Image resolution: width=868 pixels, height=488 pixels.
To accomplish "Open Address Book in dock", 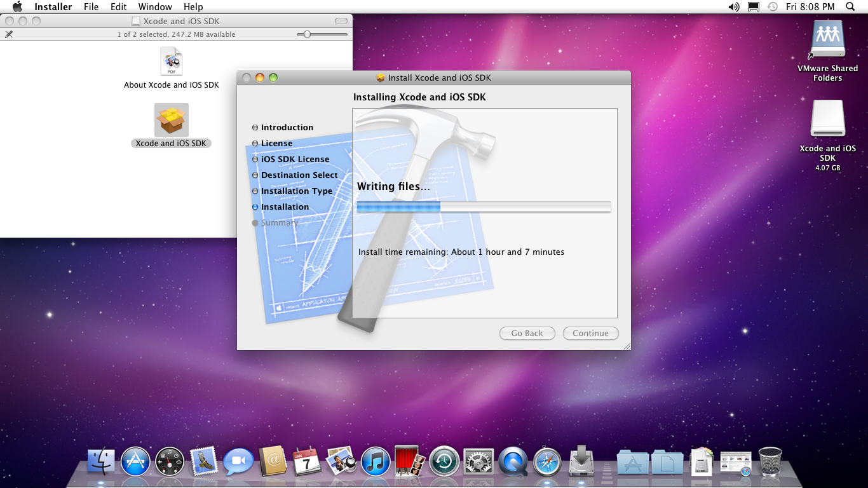I will coord(273,461).
